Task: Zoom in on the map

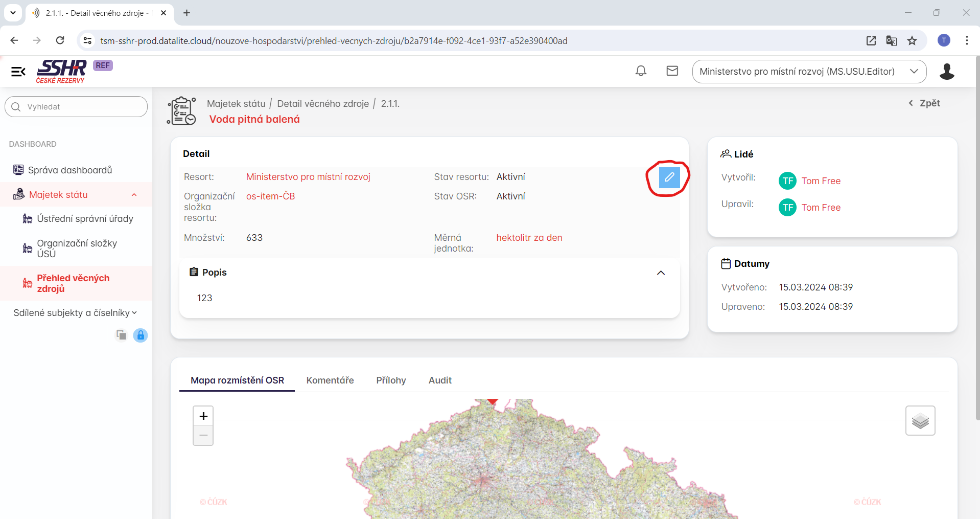Action: [203, 416]
